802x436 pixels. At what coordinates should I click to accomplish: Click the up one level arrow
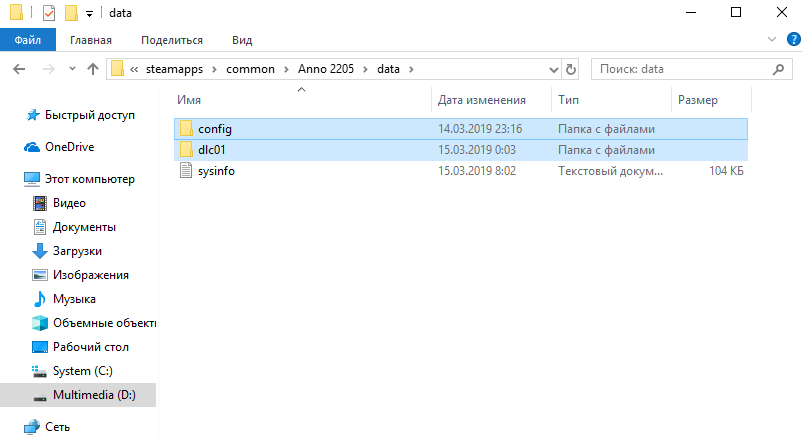92,69
